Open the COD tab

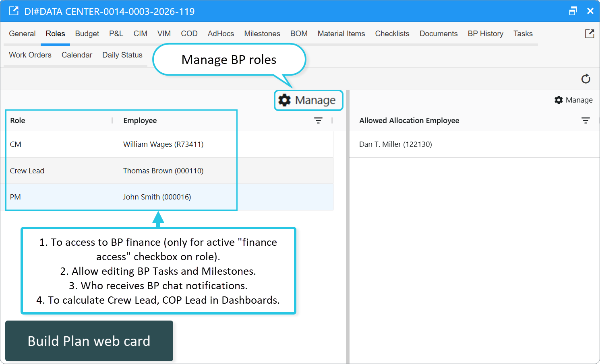(x=189, y=34)
